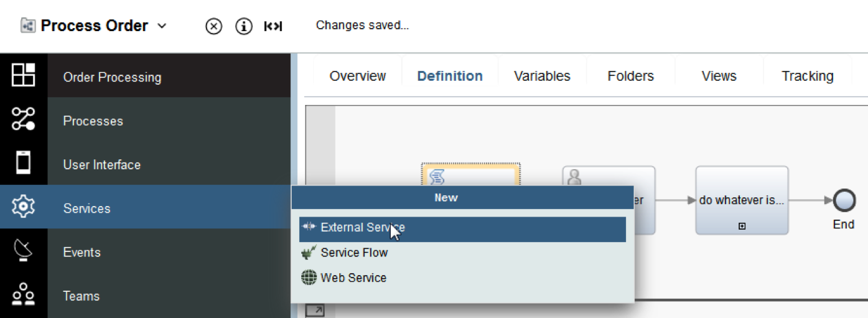Open the Tracking tab

[x=807, y=76]
